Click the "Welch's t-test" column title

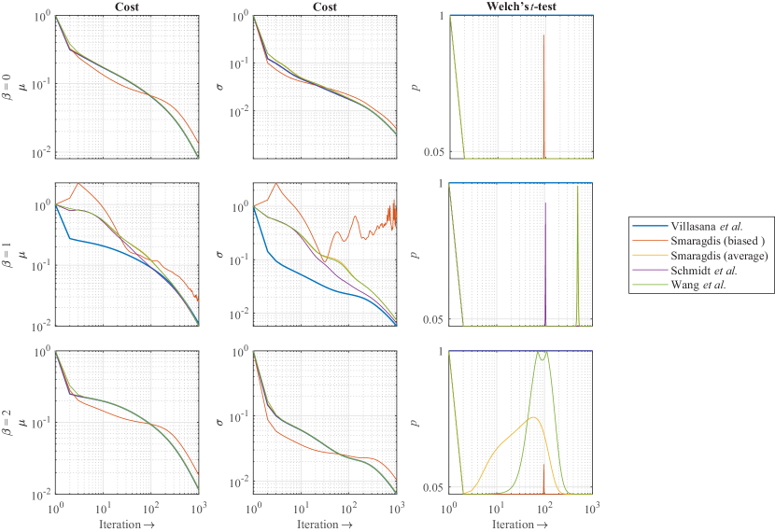pyautogui.click(x=521, y=7)
